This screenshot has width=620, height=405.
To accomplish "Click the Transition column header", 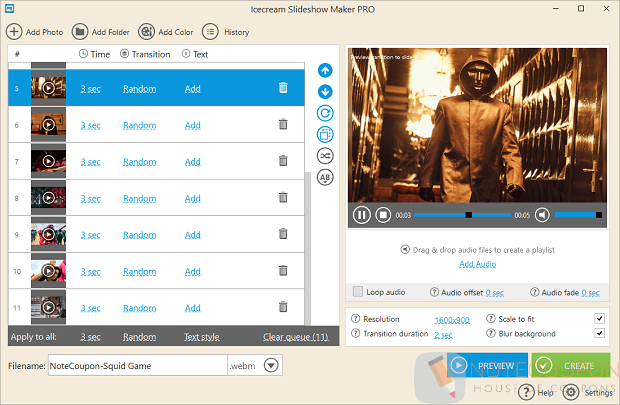I will 145,54.
